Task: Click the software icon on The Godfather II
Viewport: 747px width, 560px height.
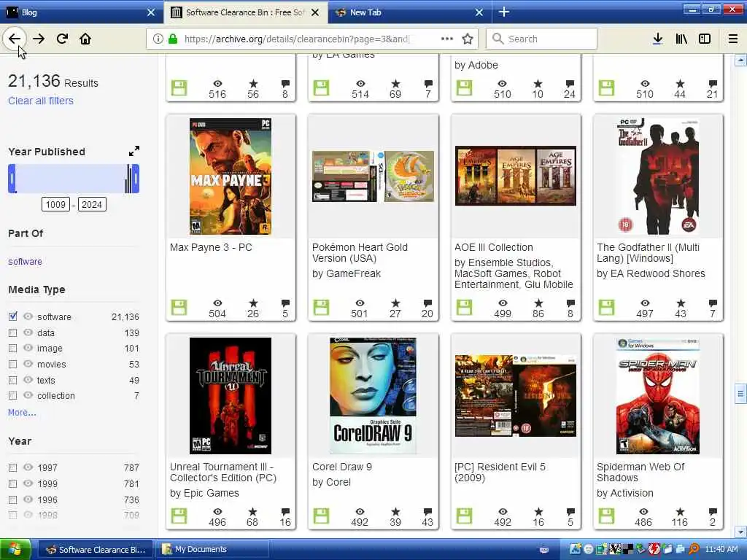Action: click(x=606, y=307)
